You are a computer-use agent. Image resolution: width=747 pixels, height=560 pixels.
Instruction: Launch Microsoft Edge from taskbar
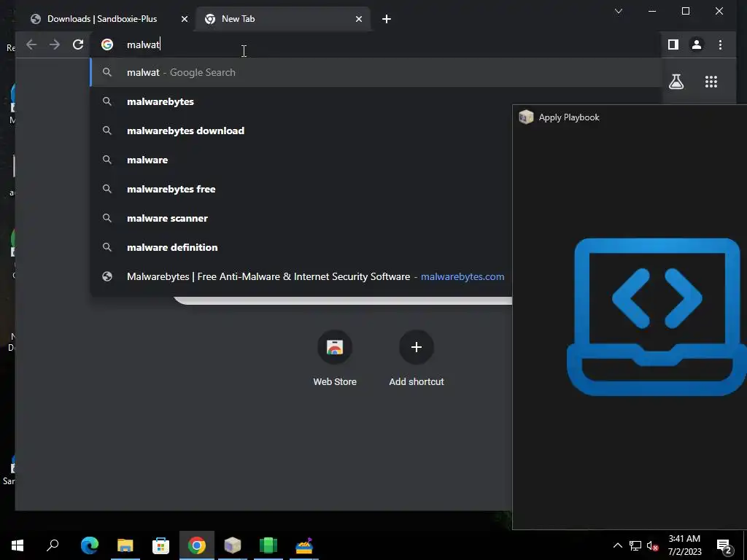pos(90,545)
